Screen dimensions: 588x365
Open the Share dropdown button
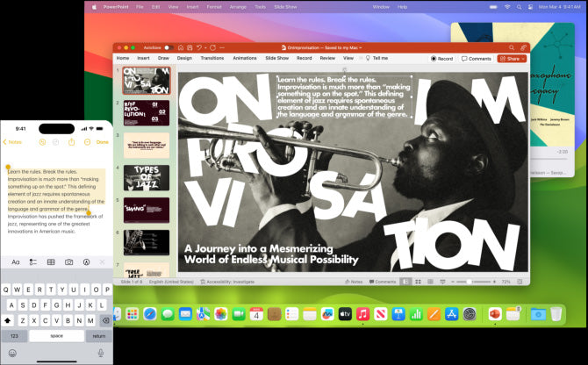[513, 59]
